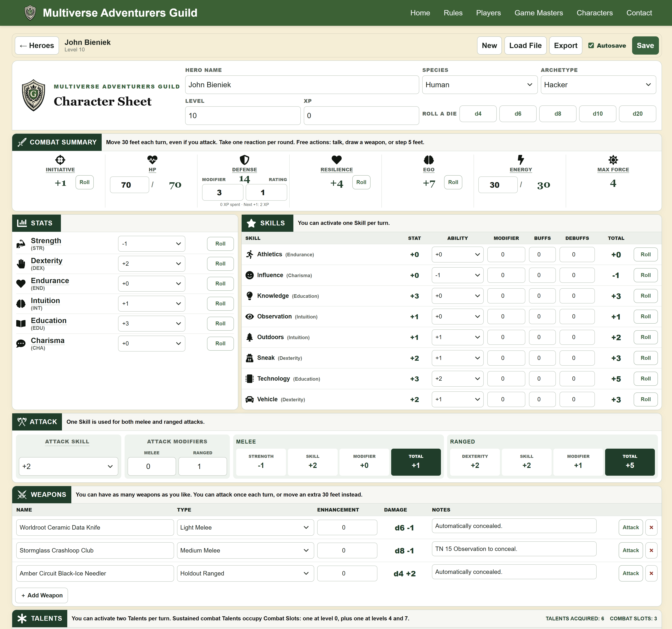Toggle the Autosave checkbox
This screenshot has height=629, width=672.
[591, 46]
